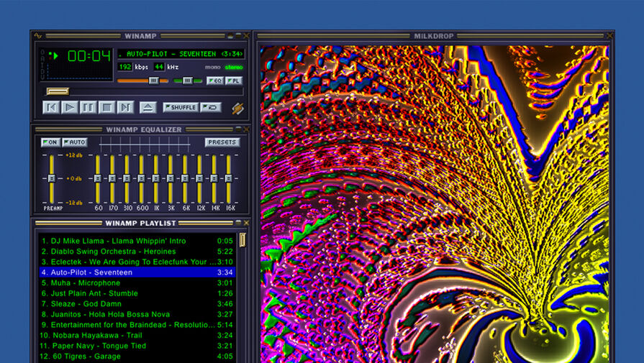Image resolution: width=644 pixels, height=363 pixels.
Task: Click the 6K equalizer band slider
Action: click(x=185, y=179)
